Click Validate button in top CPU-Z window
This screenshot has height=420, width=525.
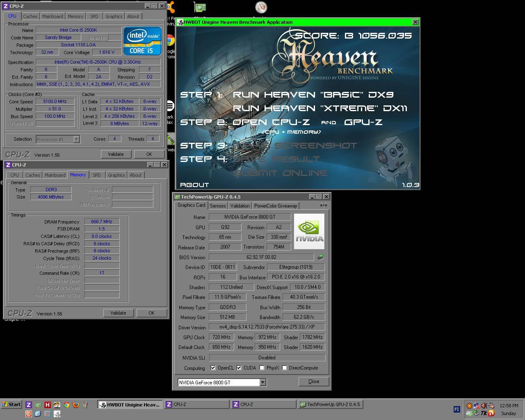coord(116,154)
